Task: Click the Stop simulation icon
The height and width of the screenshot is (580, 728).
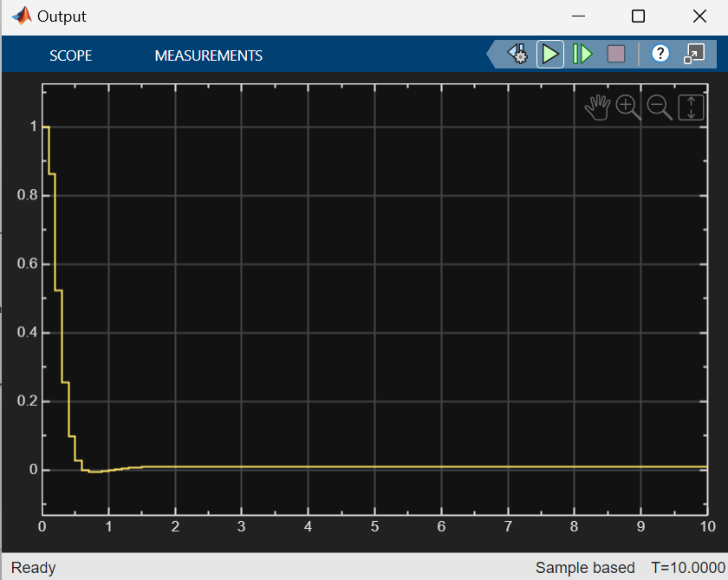Action: (x=615, y=53)
